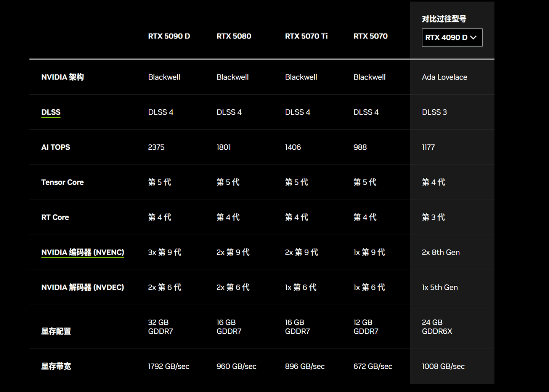Click the DLSS 3 cell
The width and height of the screenshot is (549, 392).
tap(434, 112)
